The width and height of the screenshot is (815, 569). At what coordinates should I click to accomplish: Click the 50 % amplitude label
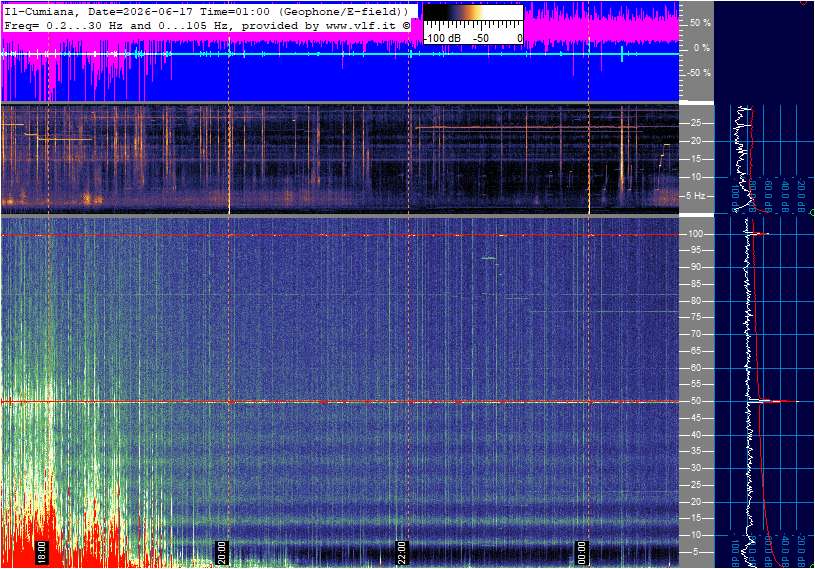700,23
